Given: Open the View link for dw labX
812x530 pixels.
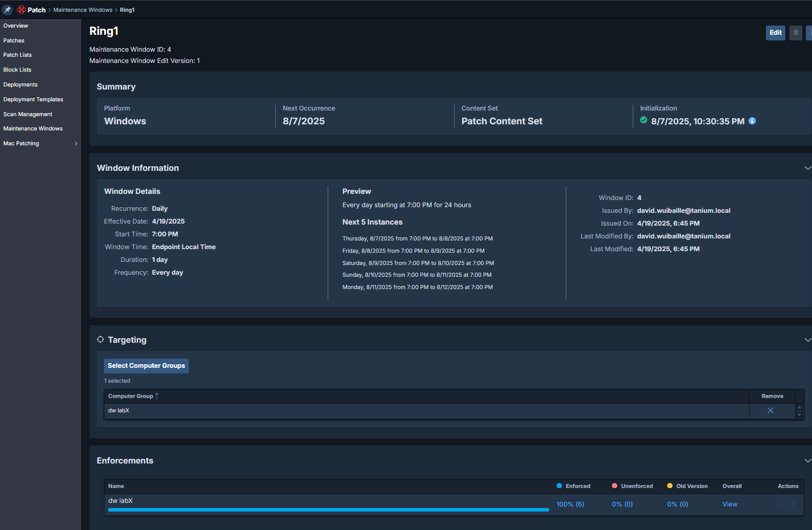Looking at the screenshot, I should 730,504.
